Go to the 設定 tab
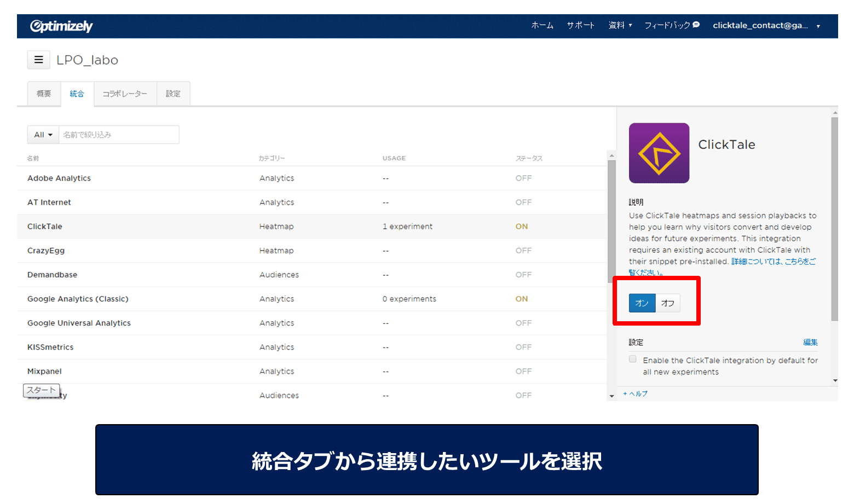 click(173, 94)
